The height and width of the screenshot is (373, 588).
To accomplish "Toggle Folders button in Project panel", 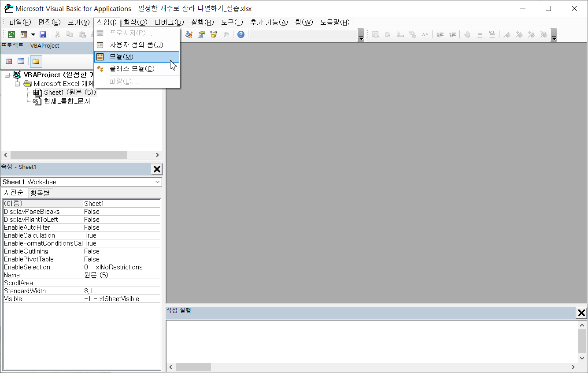I will pos(36,61).
